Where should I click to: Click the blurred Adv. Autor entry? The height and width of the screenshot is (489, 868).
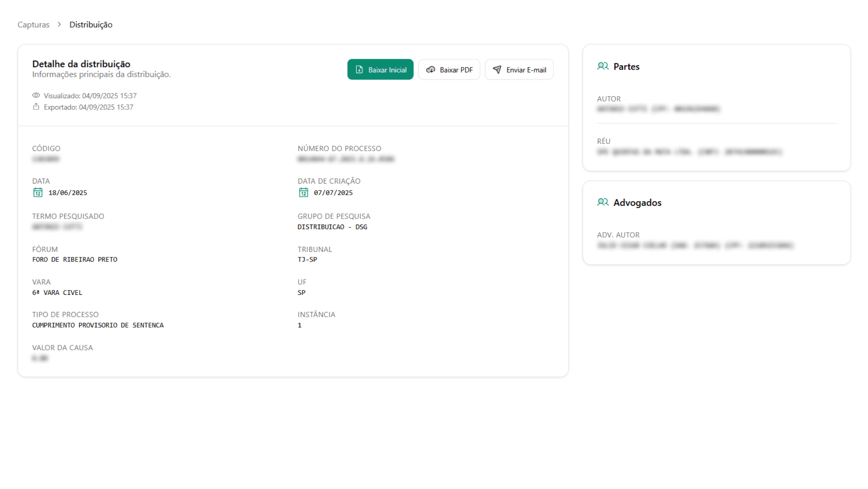point(695,246)
